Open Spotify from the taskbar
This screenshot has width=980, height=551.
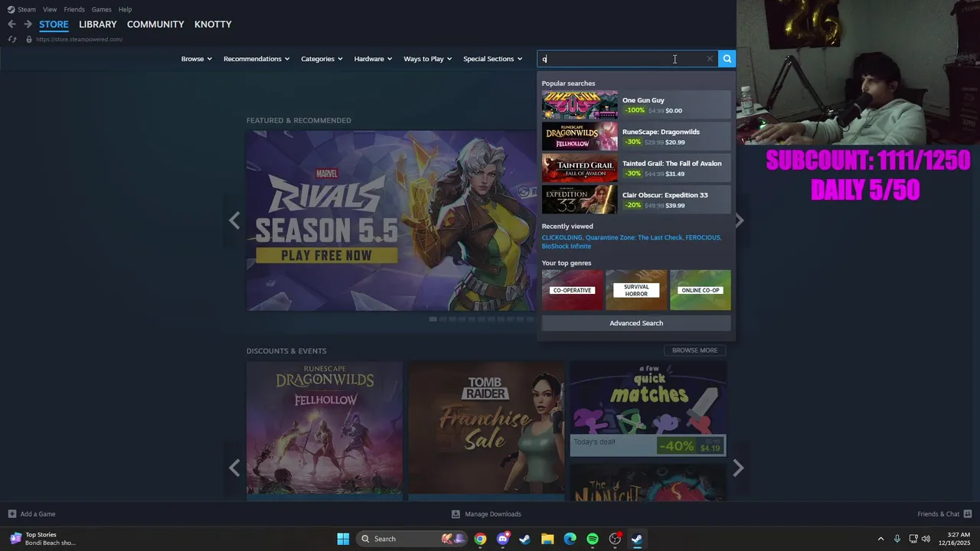[x=593, y=539]
